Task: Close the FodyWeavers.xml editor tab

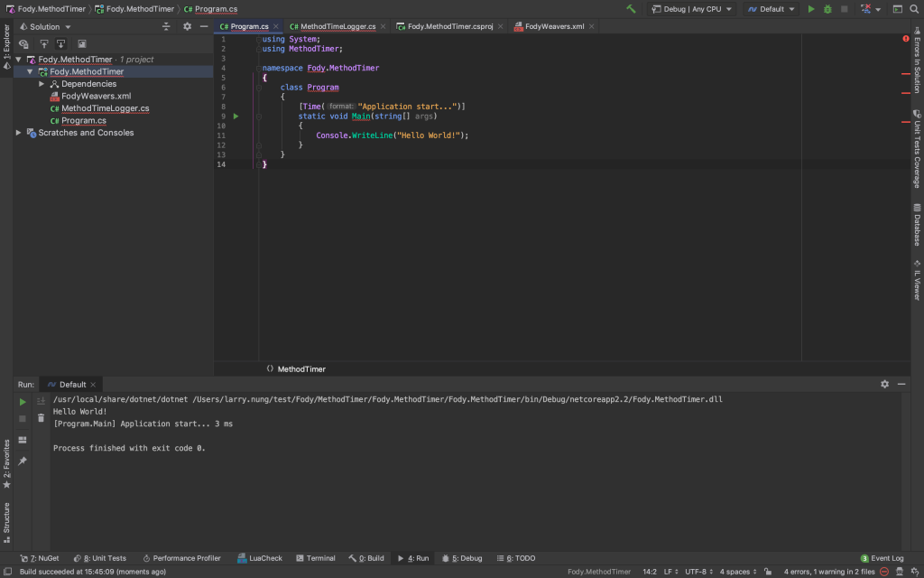Action: pos(592,26)
